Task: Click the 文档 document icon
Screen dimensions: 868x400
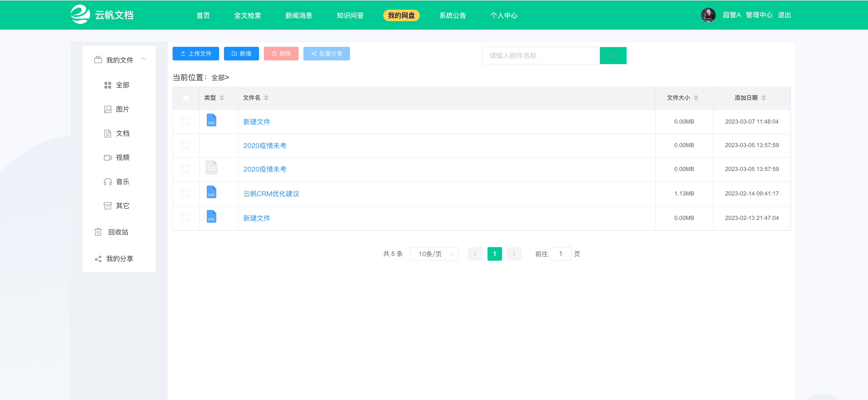Action: coord(108,134)
